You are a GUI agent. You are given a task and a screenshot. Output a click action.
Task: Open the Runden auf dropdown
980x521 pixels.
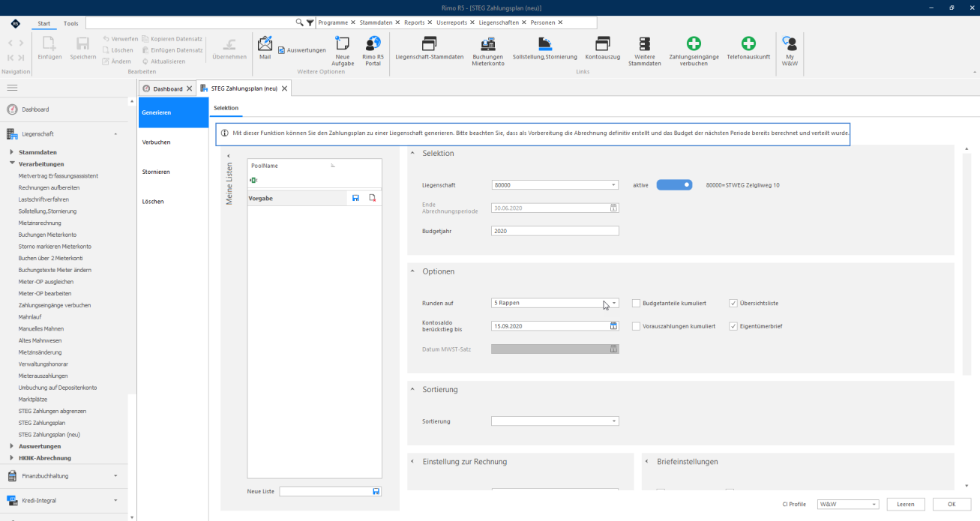(x=614, y=303)
